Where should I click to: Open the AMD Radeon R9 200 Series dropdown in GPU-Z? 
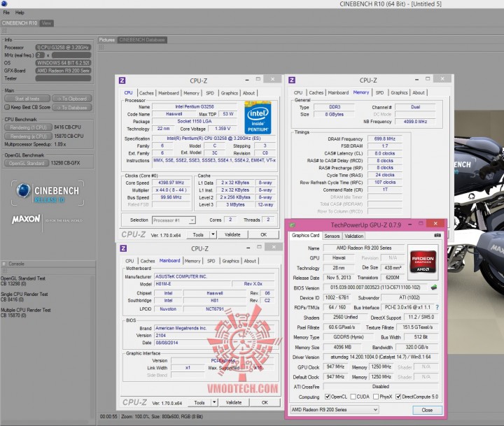click(335, 410)
